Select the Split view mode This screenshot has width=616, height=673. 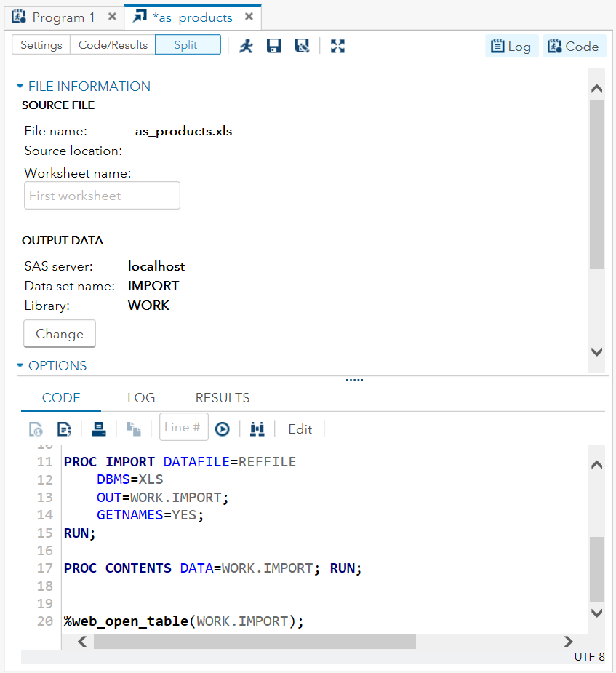pos(188,45)
